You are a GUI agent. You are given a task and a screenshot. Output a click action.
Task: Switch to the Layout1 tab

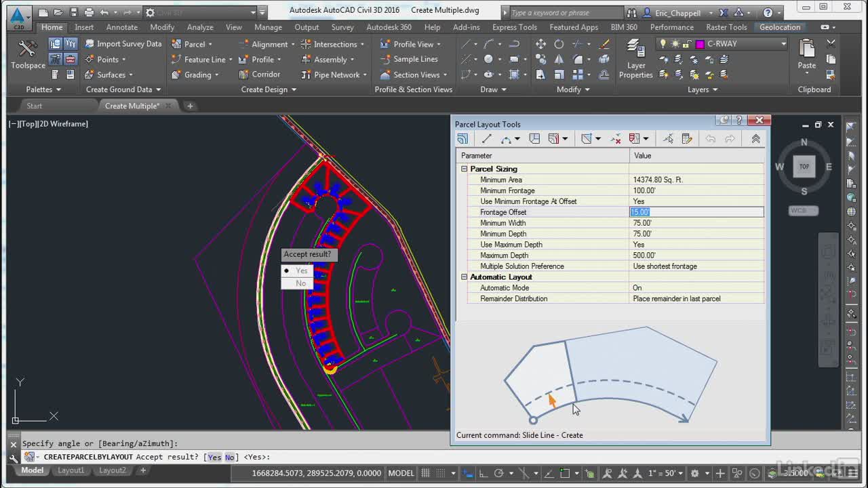click(x=71, y=470)
